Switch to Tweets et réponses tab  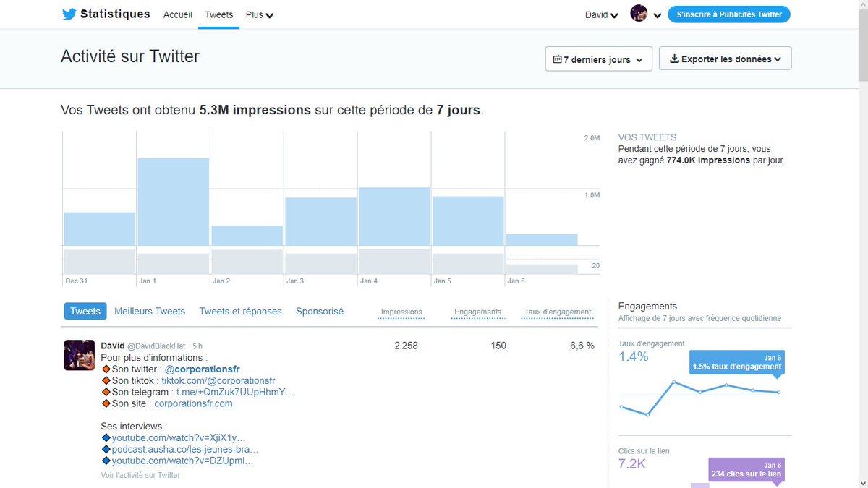point(241,311)
